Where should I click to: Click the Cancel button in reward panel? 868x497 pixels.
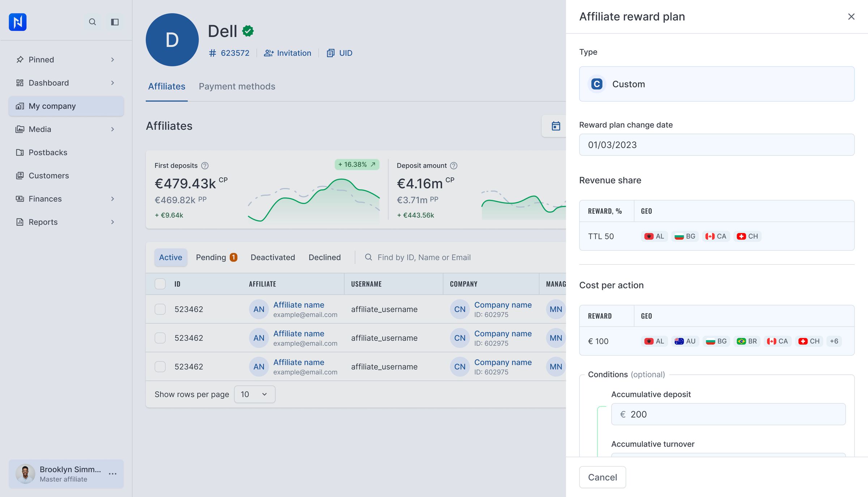pos(603,477)
